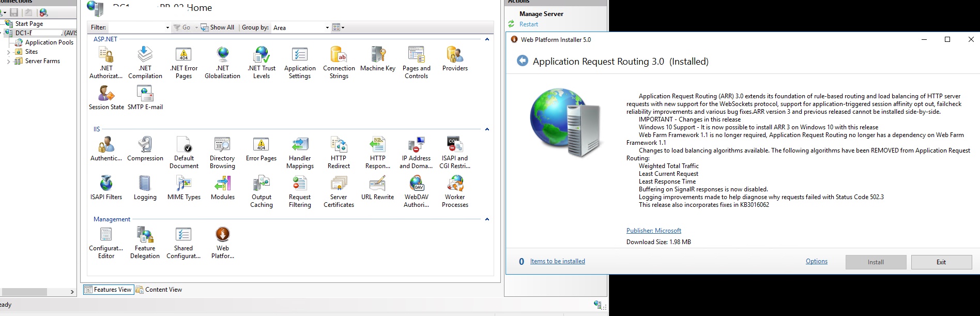
Task: Open ISAPI Filters feature
Action: pyautogui.click(x=106, y=187)
